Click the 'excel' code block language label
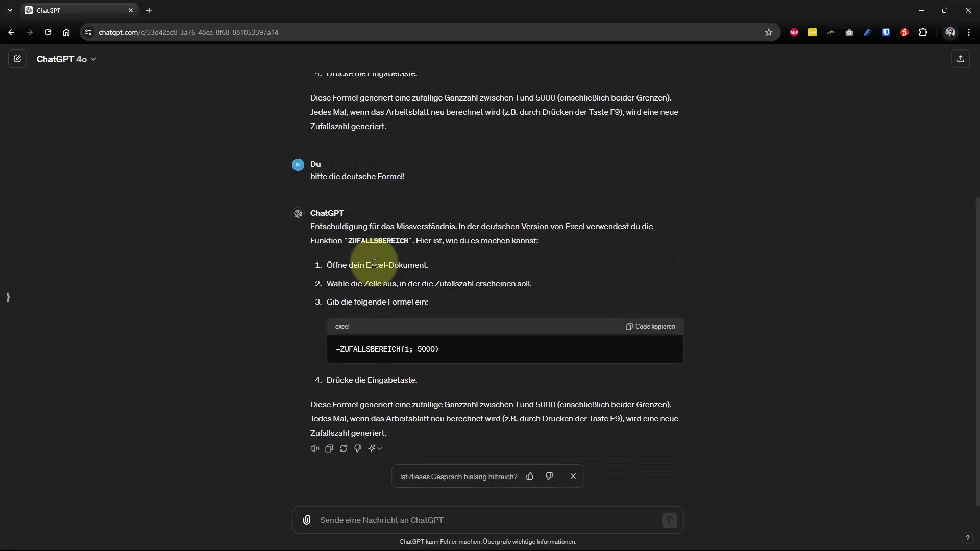 [342, 327]
